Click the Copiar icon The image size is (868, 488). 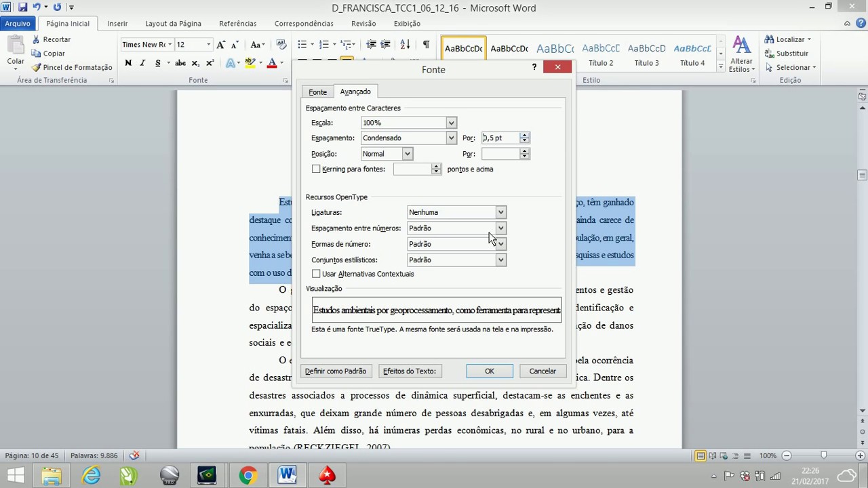pos(36,54)
